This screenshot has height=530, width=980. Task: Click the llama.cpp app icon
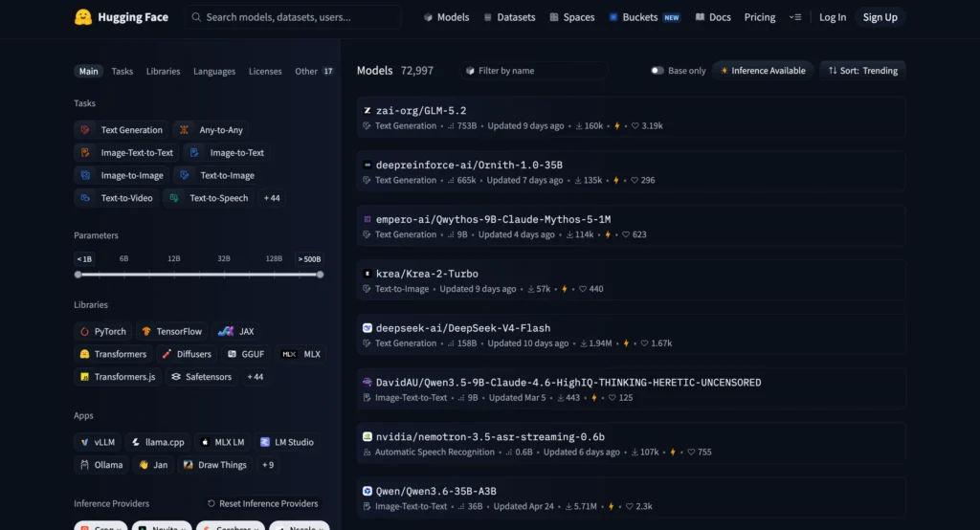(x=136, y=442)
